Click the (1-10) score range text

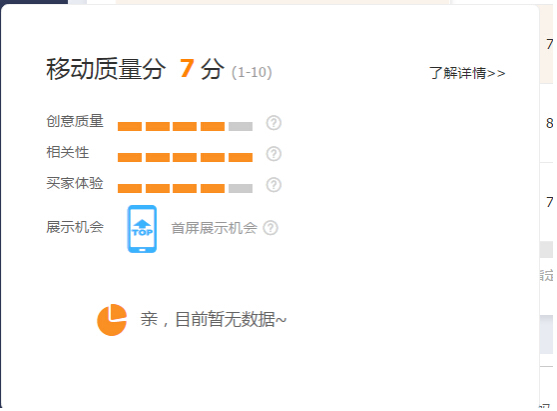click(252, 72)
